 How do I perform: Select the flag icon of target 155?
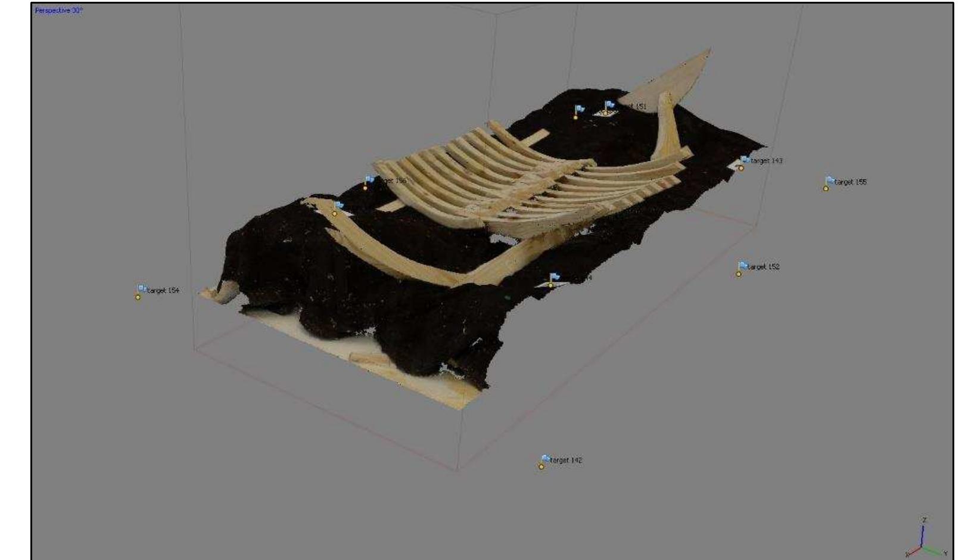829,179
